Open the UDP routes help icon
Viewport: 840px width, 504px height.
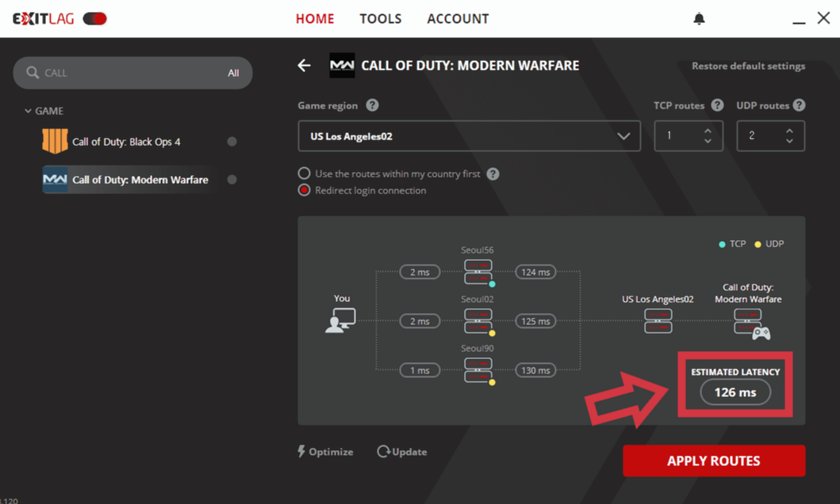[799, 105]
